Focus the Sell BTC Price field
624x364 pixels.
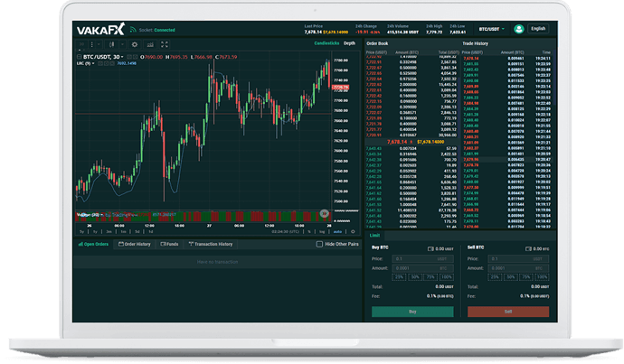518,258
